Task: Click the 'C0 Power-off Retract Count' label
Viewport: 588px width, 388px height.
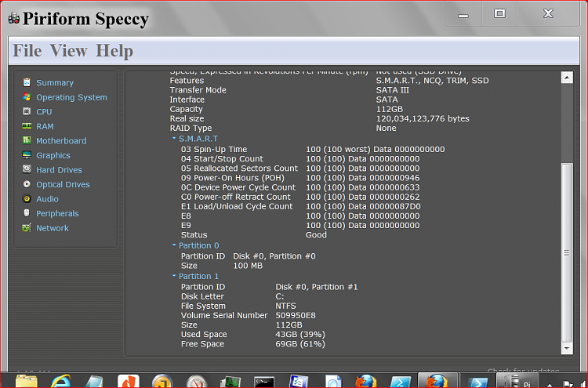Action: tap(235, 197)
